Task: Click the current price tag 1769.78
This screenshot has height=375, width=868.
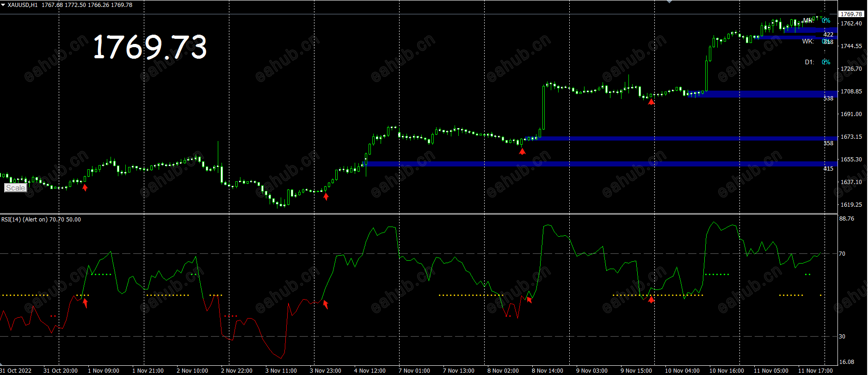Action: point(851,14)
